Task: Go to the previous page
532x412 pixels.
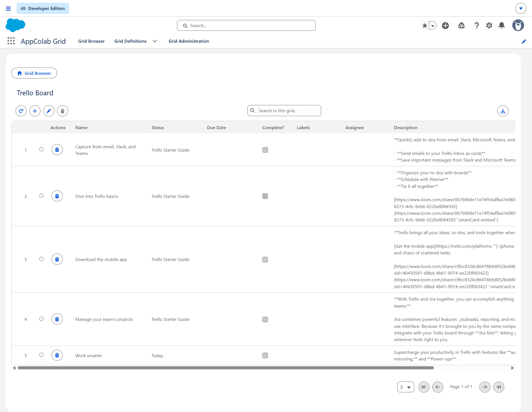Action: tap(438, 387)
